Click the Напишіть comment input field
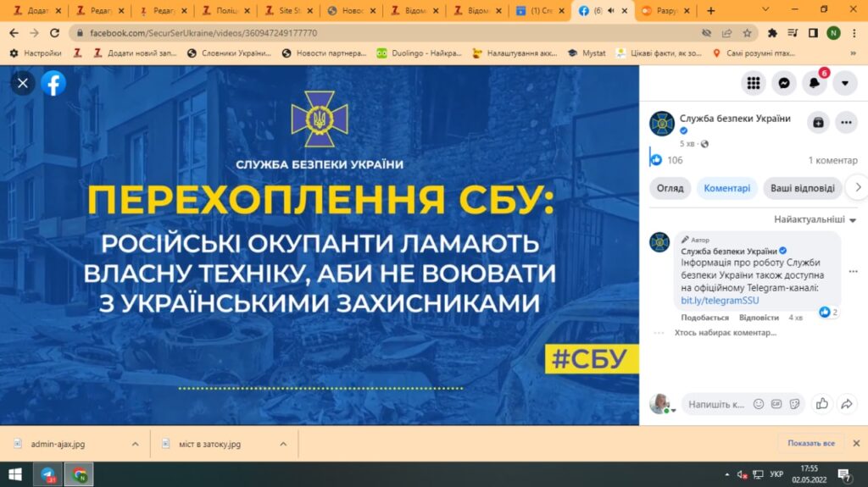Image resolution: width=868 pixels, height=487 pixels. tap(716, 404)
